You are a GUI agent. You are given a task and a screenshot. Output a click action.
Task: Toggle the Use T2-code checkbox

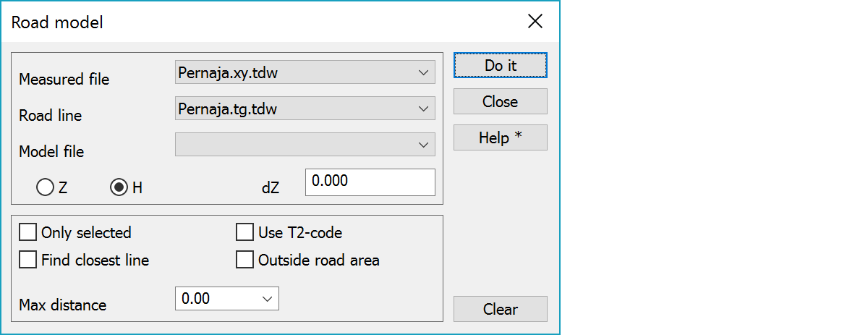pyautogui.click(x=245, y=232)
